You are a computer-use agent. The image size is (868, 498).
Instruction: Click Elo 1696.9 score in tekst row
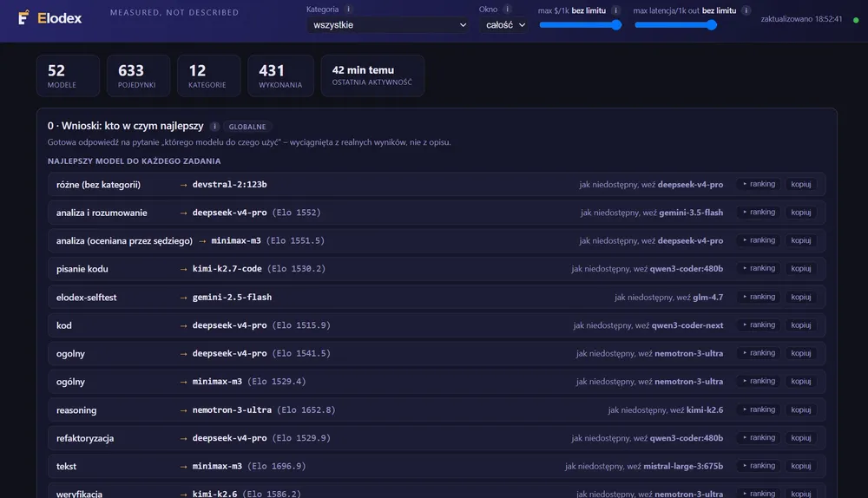coord(277,466)
